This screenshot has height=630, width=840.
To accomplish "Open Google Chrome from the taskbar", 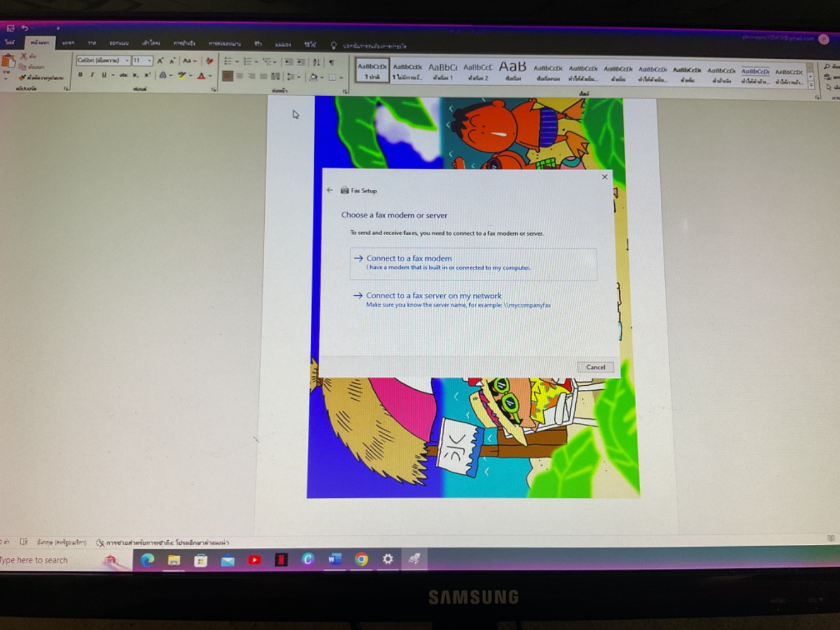I will (x=361, y=559).
